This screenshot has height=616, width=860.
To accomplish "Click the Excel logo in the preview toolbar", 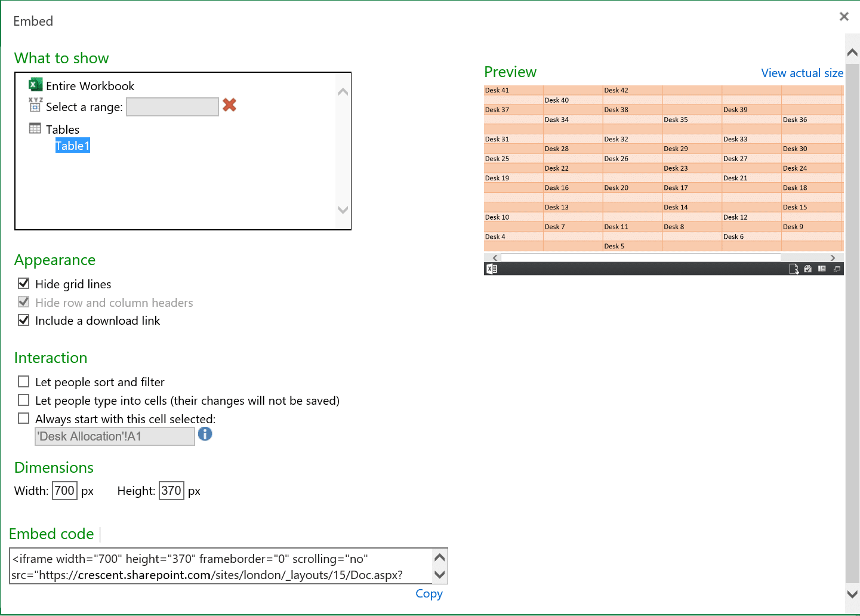I will click(x=491, y=269).
